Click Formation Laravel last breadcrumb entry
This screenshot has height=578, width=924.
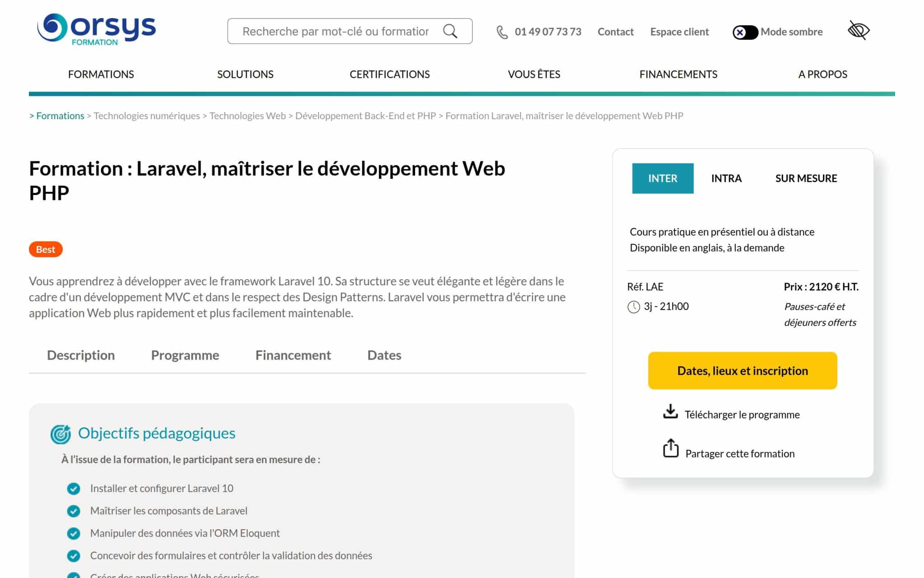pyautogui.click(x=564, y=116)
